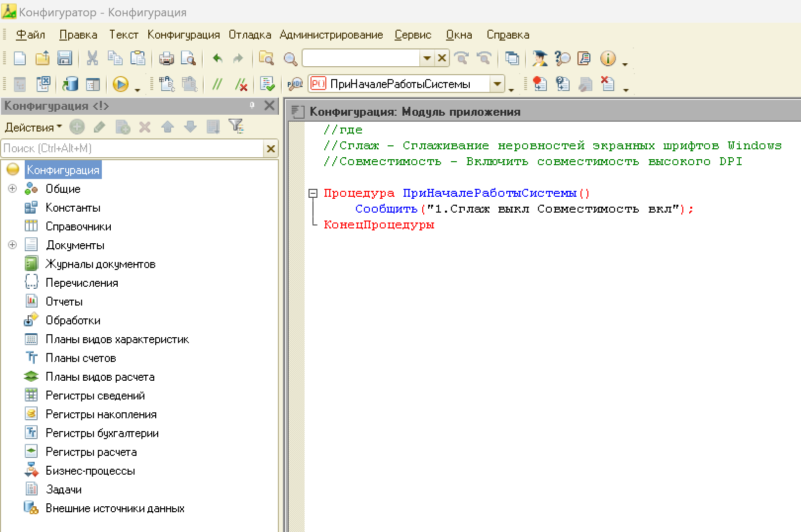Open the Действия dropdown menu
Viewport: 801px width, 532px height.
point(33,128)
